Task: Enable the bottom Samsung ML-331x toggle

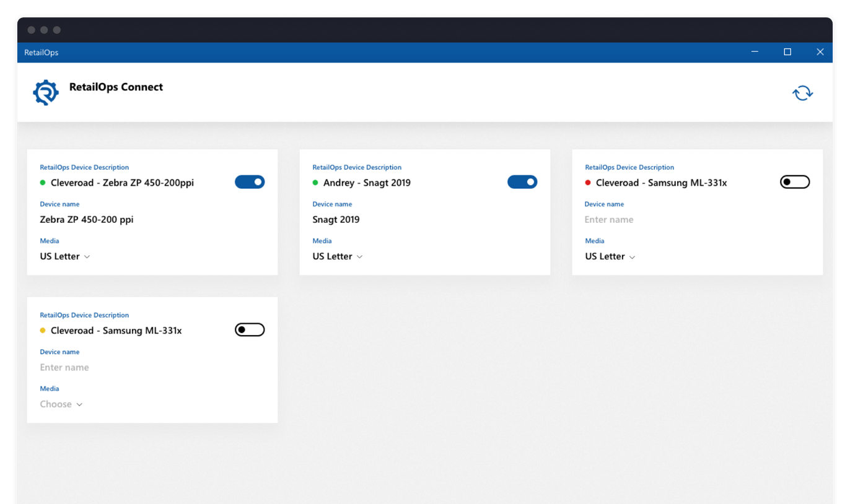Action: [250, 329]
